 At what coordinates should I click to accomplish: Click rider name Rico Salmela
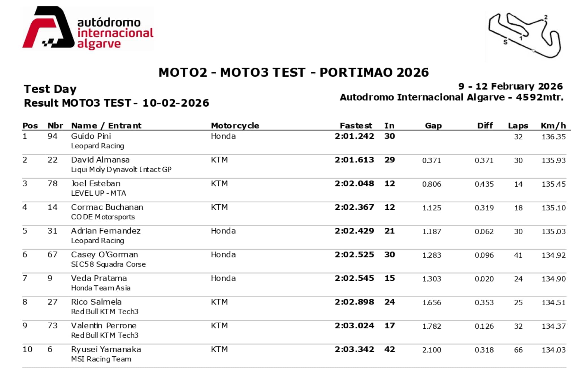tap(96, 302)
